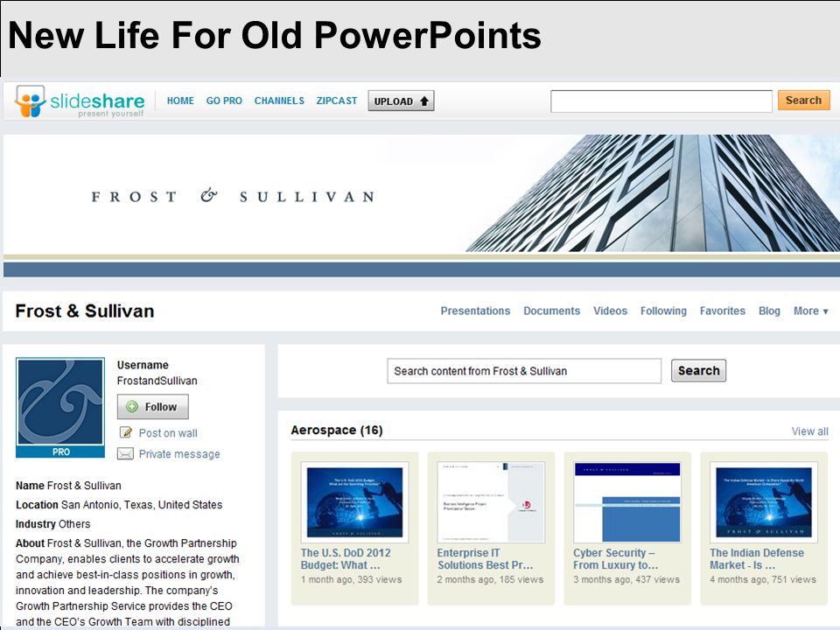
Task: Click the orange Search button
Action: tap(803, 100)
